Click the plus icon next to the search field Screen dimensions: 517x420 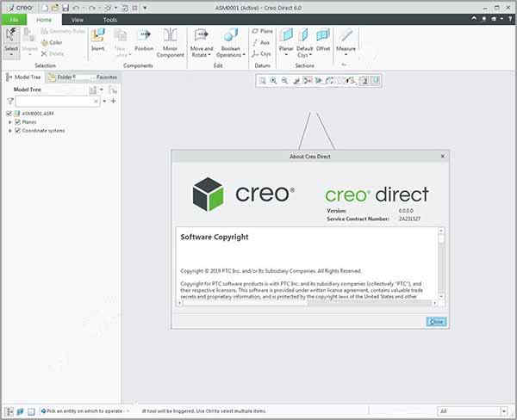click(x=114, y=101)
